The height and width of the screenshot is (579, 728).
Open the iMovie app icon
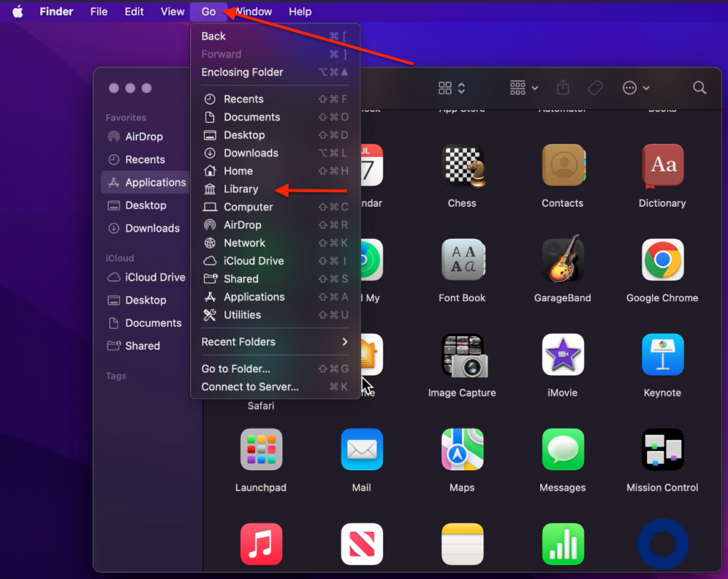[x=563, y=355]
